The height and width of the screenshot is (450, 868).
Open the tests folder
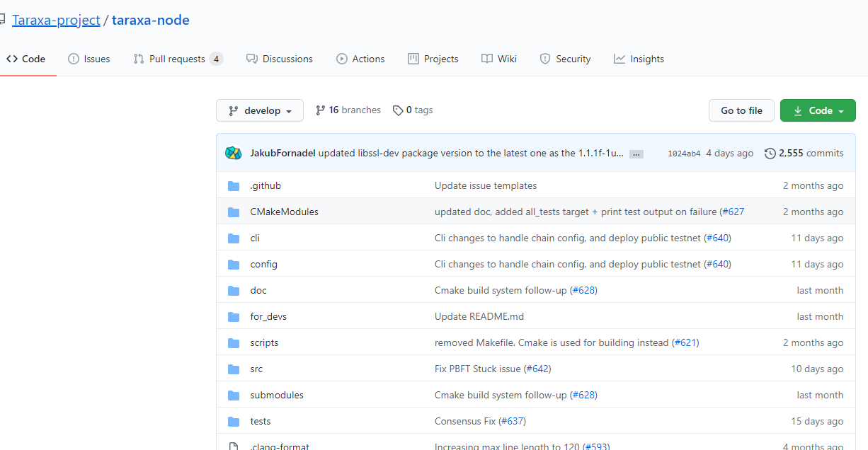pos(261,421)
